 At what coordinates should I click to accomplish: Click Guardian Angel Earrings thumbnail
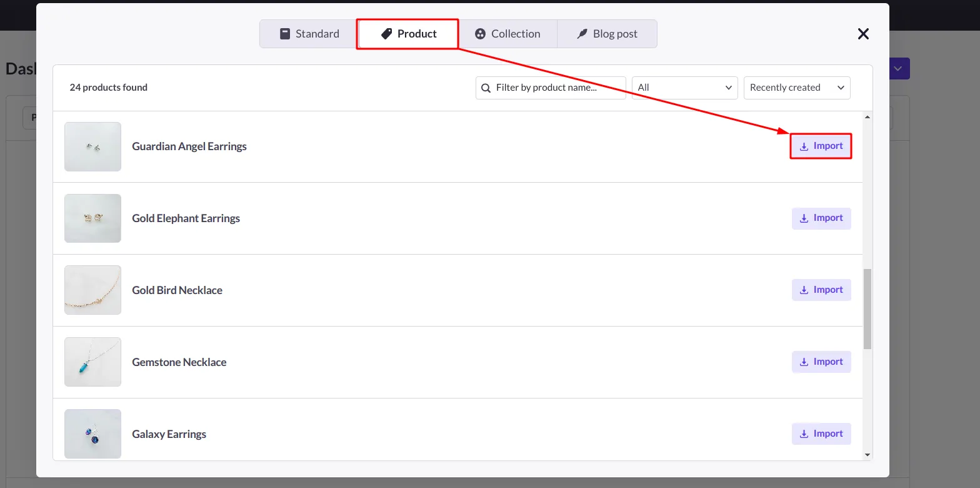tap(92, 146)
